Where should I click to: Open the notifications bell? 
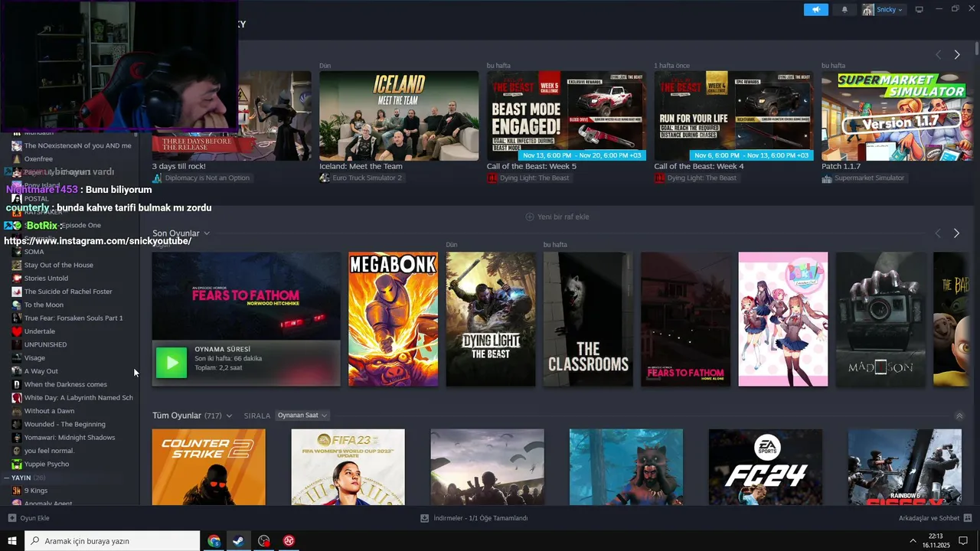click(845, 9)
